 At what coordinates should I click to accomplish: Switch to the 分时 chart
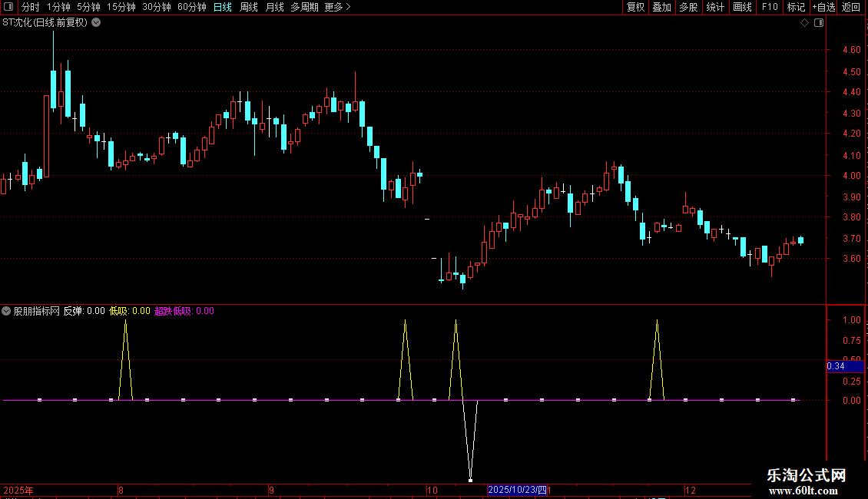(31, 7)
